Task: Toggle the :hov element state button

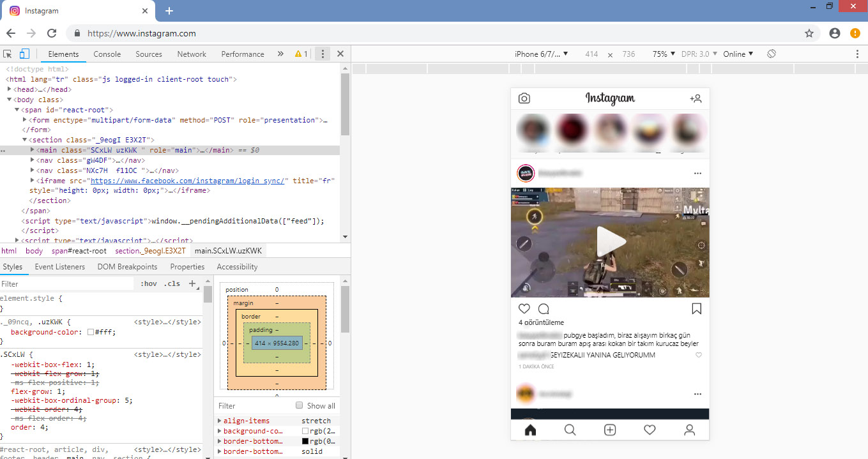Action: [x=148, y=284]
